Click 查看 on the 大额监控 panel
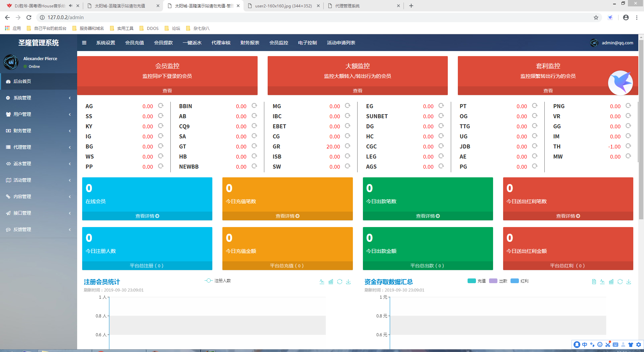The height and width of the screenshot is (352, 644). point(357,90)
